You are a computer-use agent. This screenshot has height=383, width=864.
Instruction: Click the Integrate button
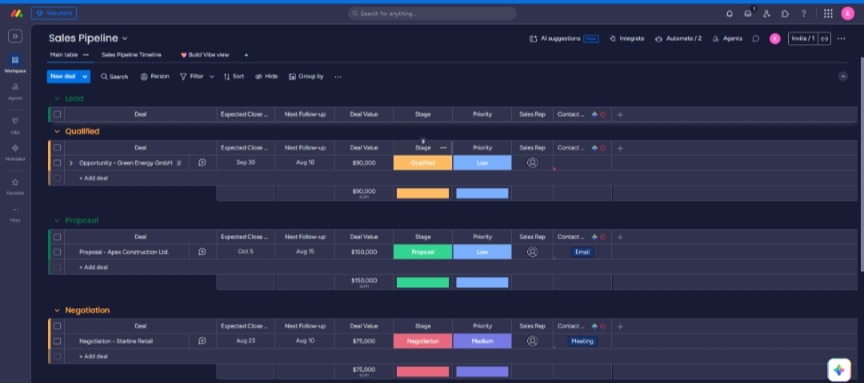point(627,39)
